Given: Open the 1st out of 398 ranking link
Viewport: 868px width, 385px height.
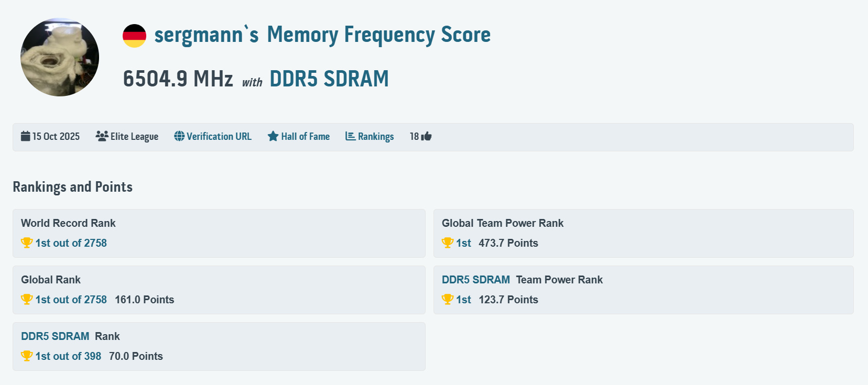Looking at the screenshot, I should click(68, 356).
